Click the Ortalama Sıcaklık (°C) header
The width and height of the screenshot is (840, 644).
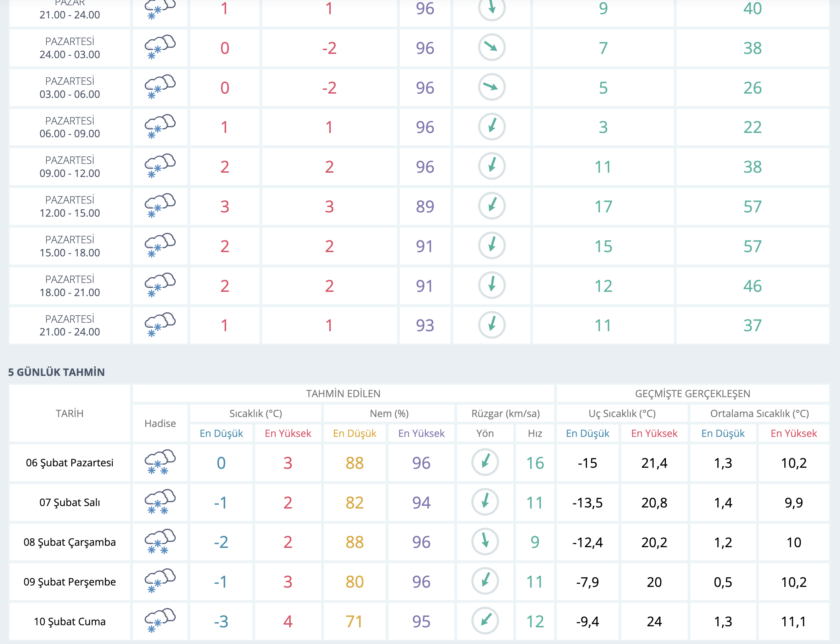(x=759, y=413)
